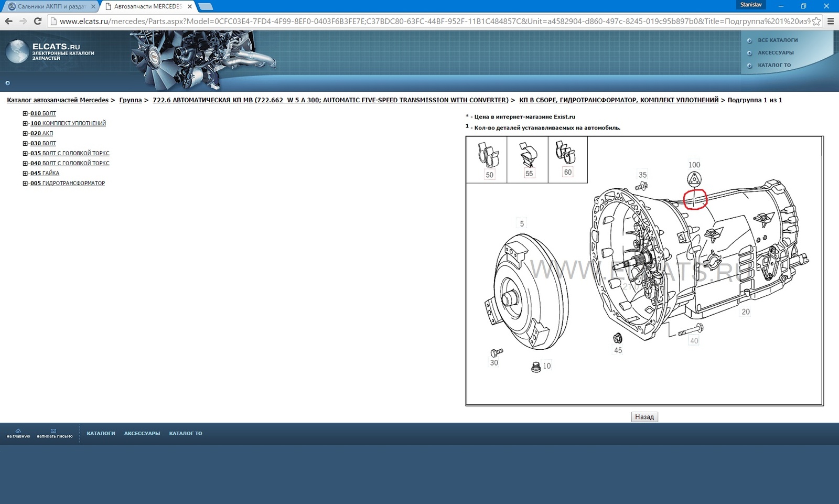
Task: Open the 045 ГАЙКА link
Action: 45,173
